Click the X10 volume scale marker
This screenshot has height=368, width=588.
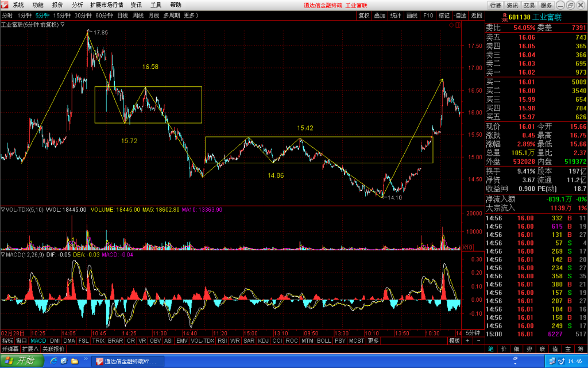(x=467, y=247)
